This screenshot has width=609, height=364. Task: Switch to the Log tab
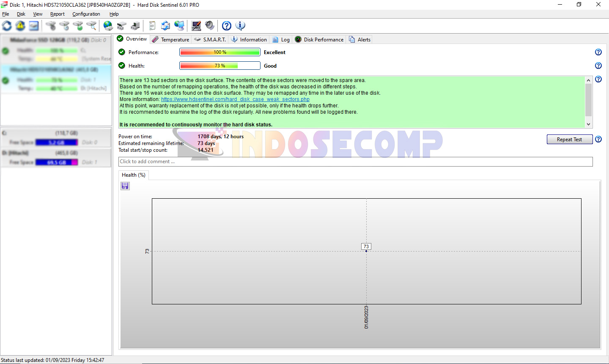coord(281,39)
